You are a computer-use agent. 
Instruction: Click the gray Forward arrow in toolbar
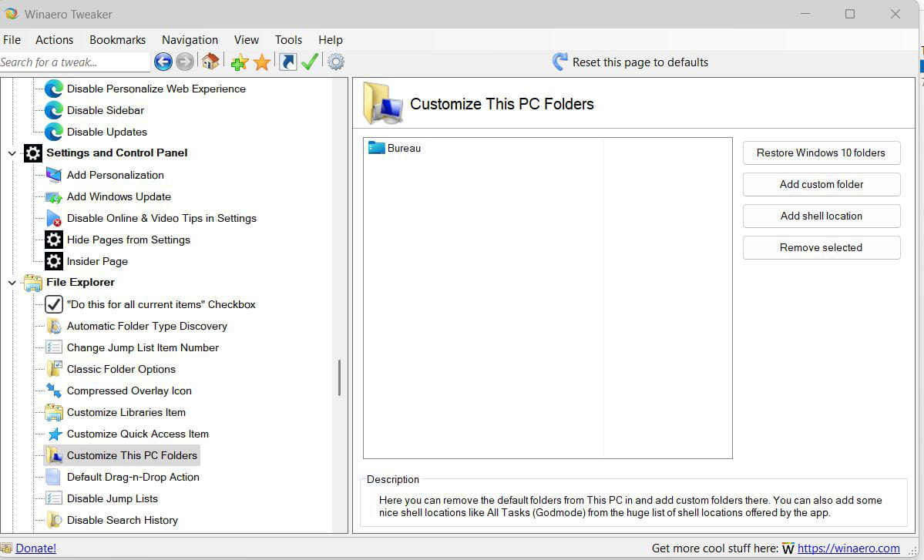pyautogui.click(x=185, y=62)
